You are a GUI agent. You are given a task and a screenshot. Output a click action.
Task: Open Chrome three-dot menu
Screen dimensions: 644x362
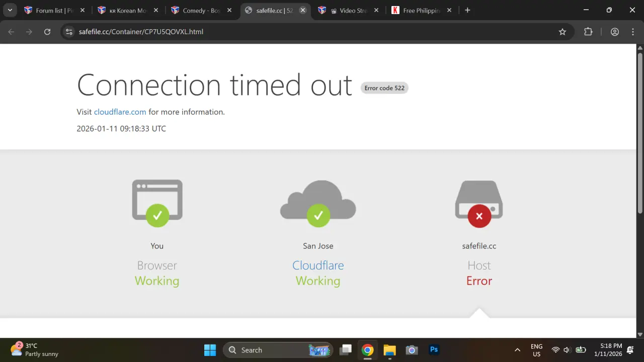633,32
